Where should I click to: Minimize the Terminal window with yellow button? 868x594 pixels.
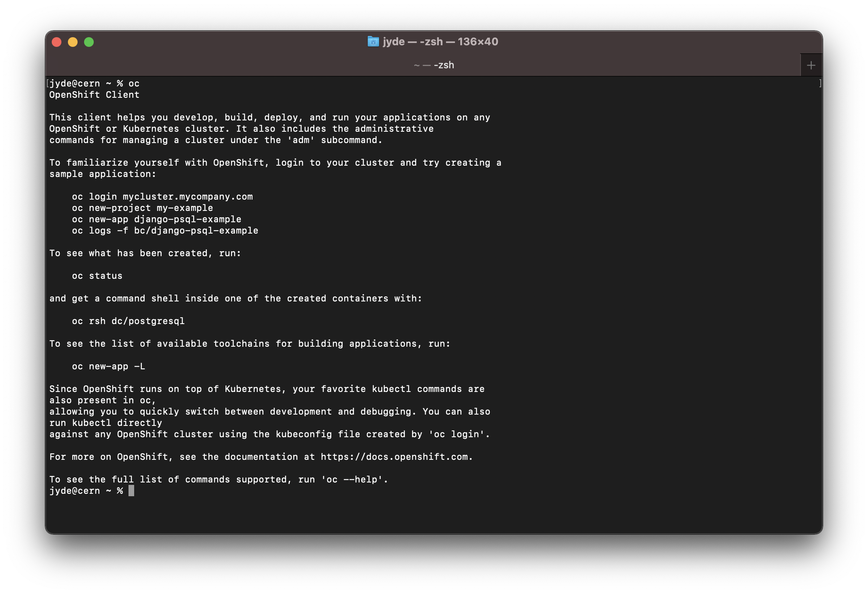(73, 42)
